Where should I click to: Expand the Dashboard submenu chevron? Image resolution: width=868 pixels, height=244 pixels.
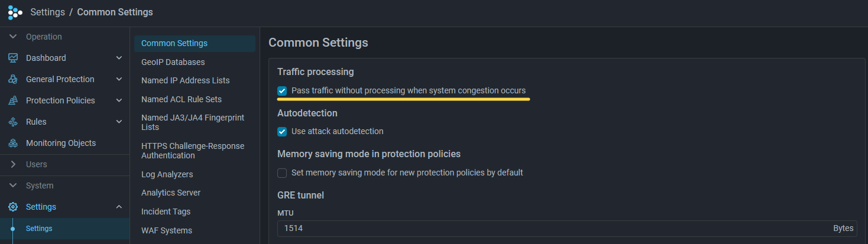119,58
